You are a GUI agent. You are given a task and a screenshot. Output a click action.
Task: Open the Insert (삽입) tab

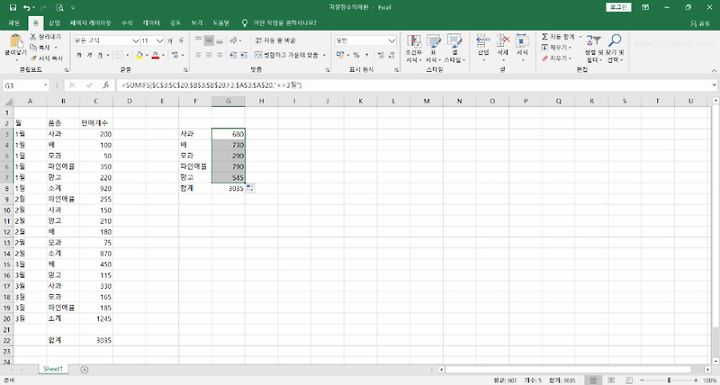point(55,23)
